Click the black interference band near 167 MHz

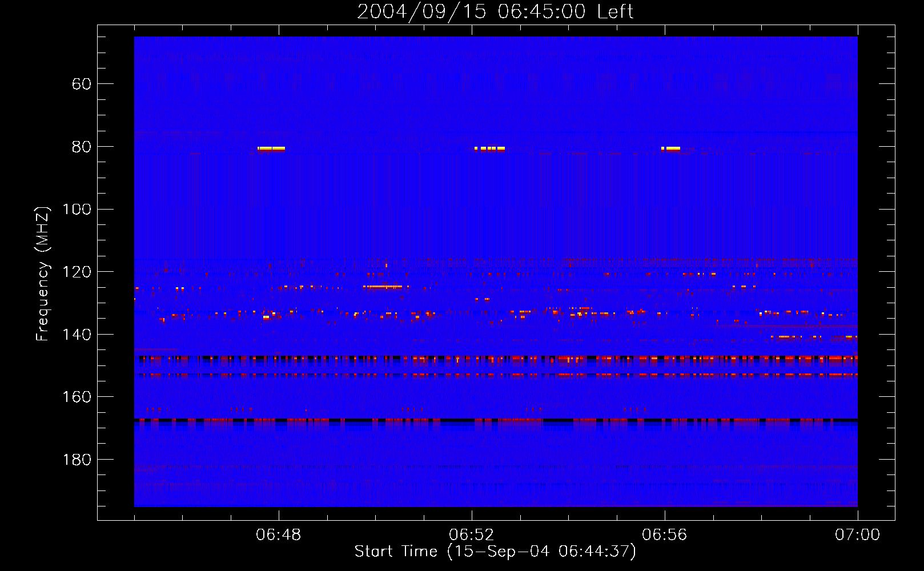pyautogui.click(x=496, y=420)
